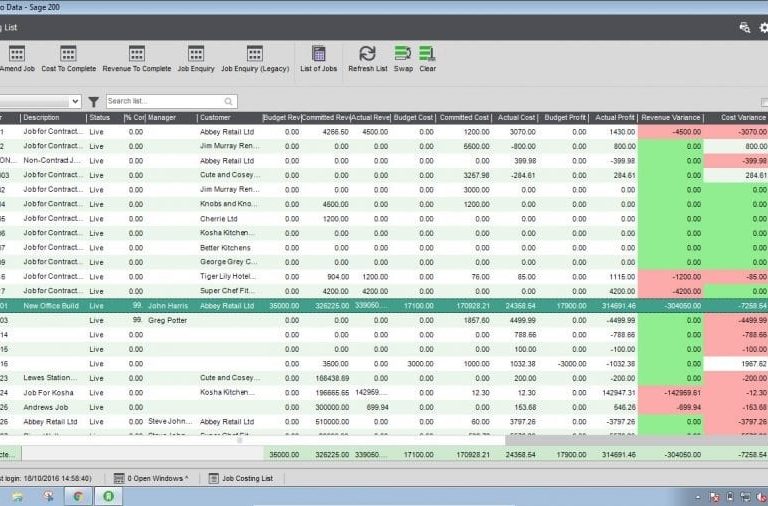768x506 pixels.
Task: Sort by the Cost Variance column header
Action: point(737,118)
